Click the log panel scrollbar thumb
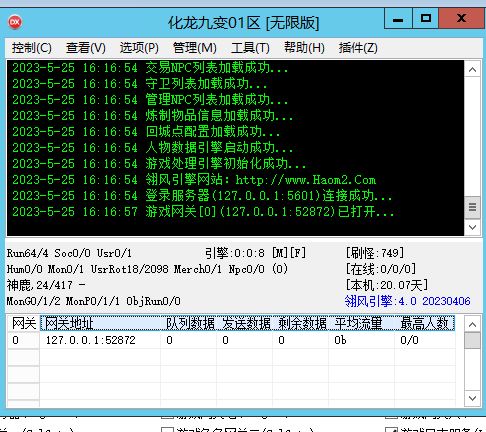This screenshot has width=486, height=432. pyautogui.click(x=472, y=207)
